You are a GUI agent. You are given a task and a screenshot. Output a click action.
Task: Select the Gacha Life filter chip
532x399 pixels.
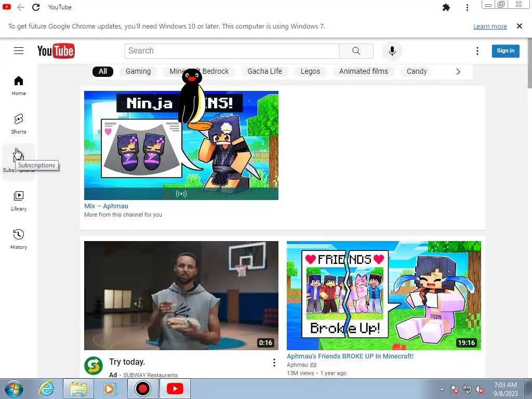pyautogui.click(x=264, y=71)
